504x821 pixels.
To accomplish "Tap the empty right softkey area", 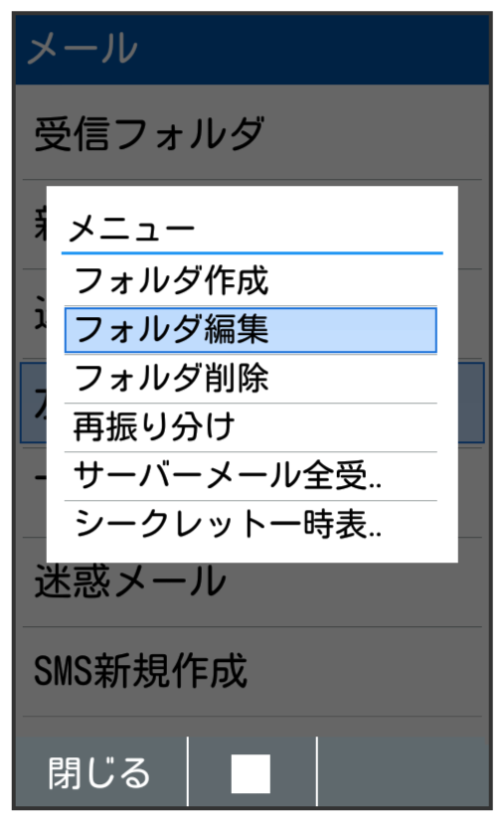I will click(403, 772).
